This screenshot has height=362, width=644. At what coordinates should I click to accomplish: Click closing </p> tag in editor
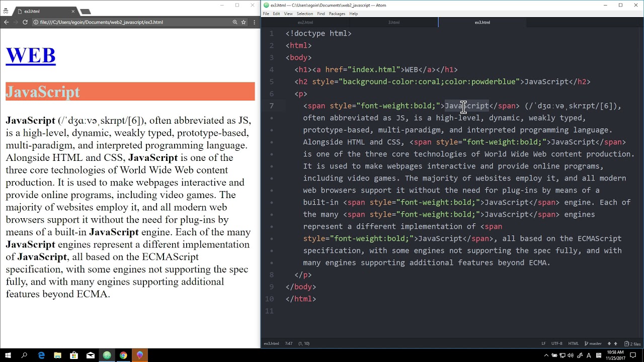303,275
